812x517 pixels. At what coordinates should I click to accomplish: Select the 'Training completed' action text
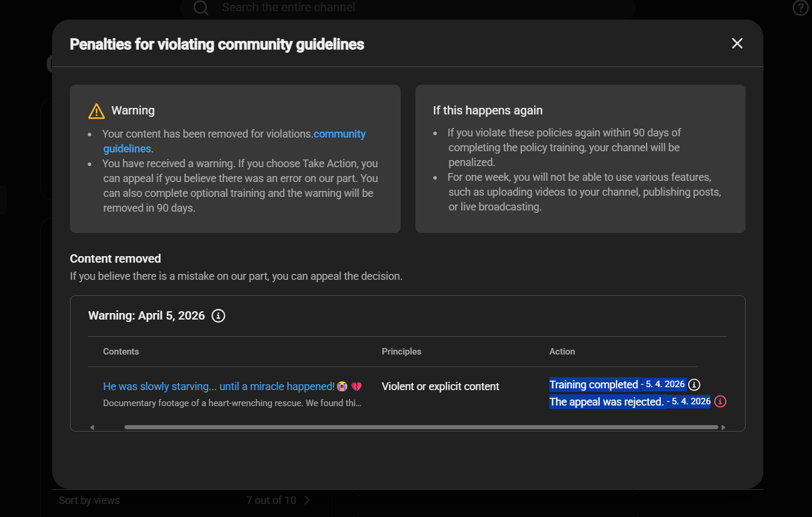click(x=593, y=385)
